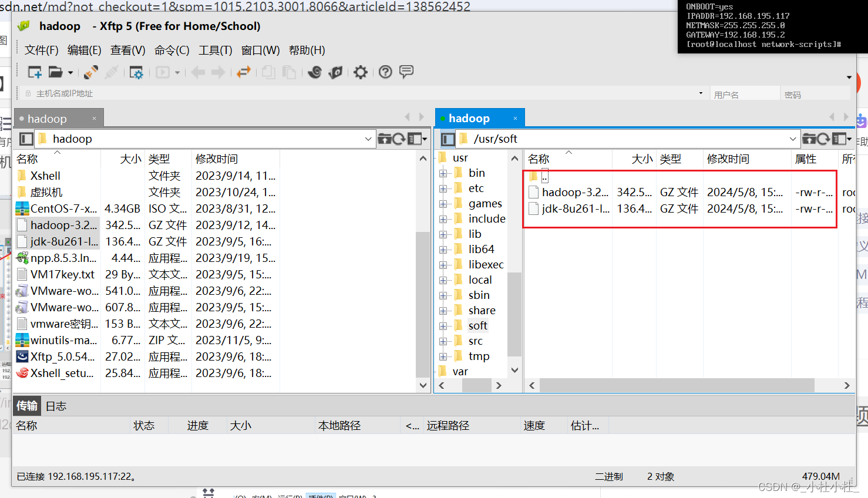Expand the etc folder in remote tree
This screenshot has width=868, height=498.
pos(443,189)
